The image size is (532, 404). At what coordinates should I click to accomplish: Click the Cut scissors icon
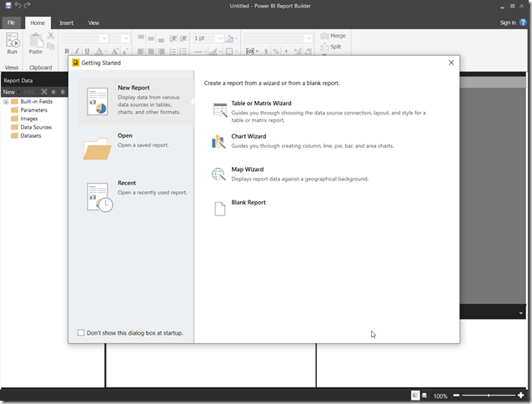pyautogui.click(x=51, y=35)
